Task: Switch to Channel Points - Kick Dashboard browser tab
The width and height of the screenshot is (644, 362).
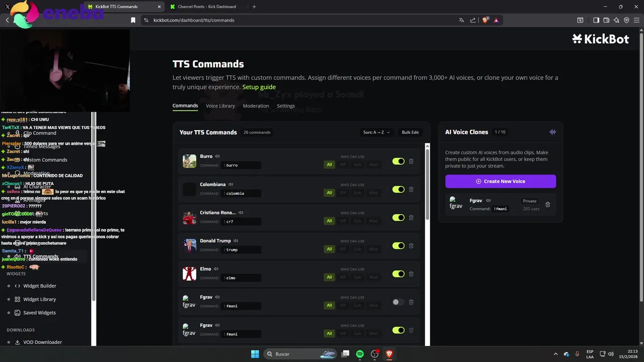Action: coord(207,7)
